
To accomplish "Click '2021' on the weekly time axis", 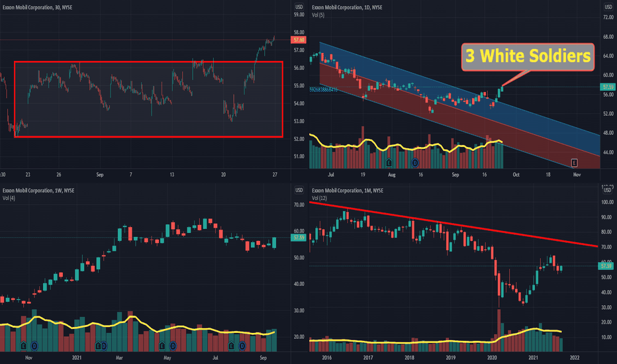I will [77, 357].
